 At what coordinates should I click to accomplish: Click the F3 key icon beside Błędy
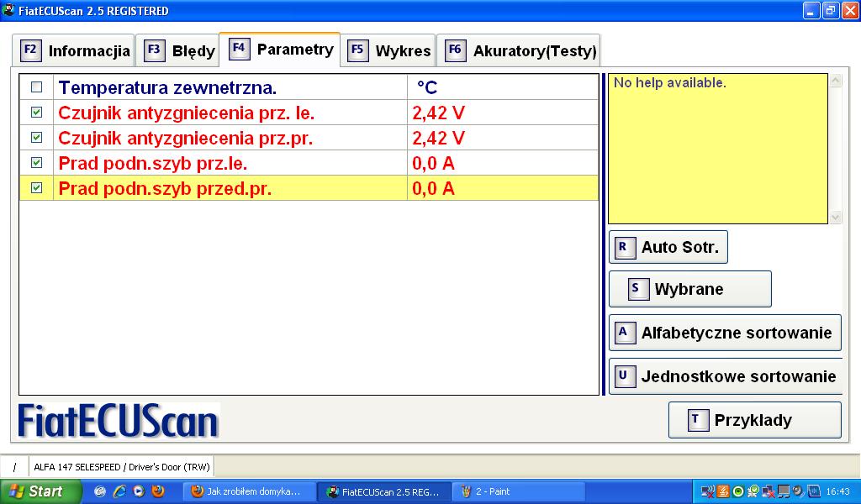click(x=155, y=50)
